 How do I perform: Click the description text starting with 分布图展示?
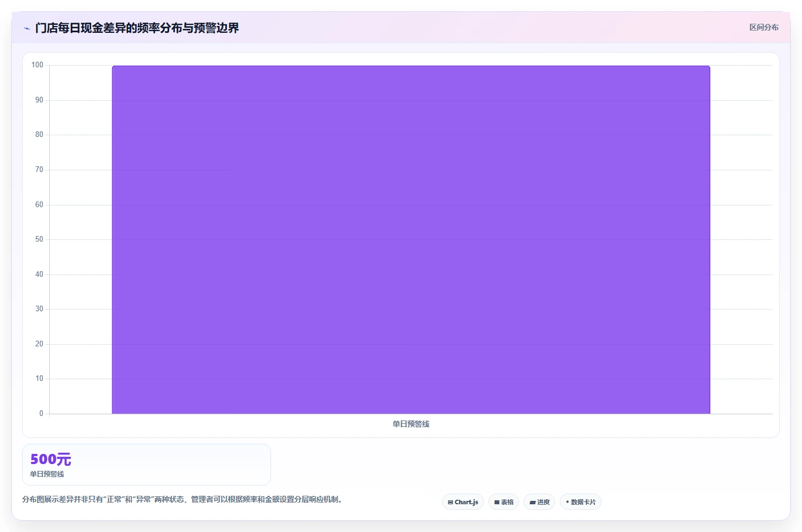click(183, 499)
